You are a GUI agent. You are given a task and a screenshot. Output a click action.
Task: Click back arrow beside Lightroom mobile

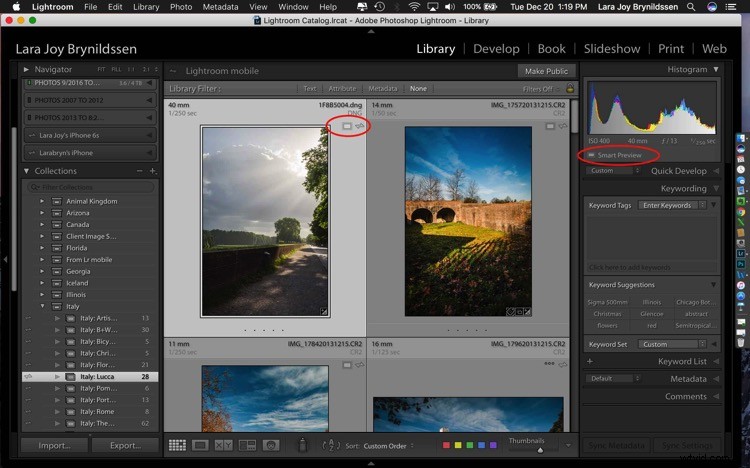tap(173, 71)
